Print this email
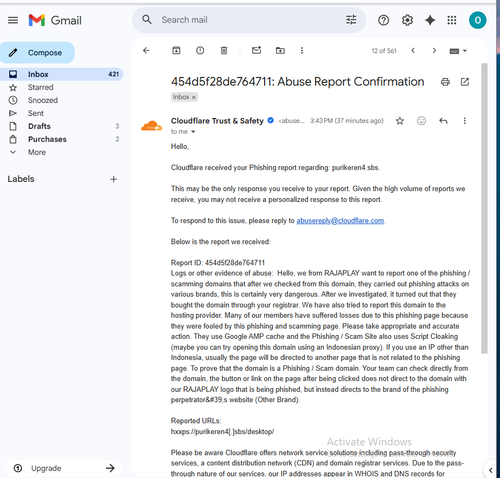Screen dimensions: 500x478 (445, 82)
